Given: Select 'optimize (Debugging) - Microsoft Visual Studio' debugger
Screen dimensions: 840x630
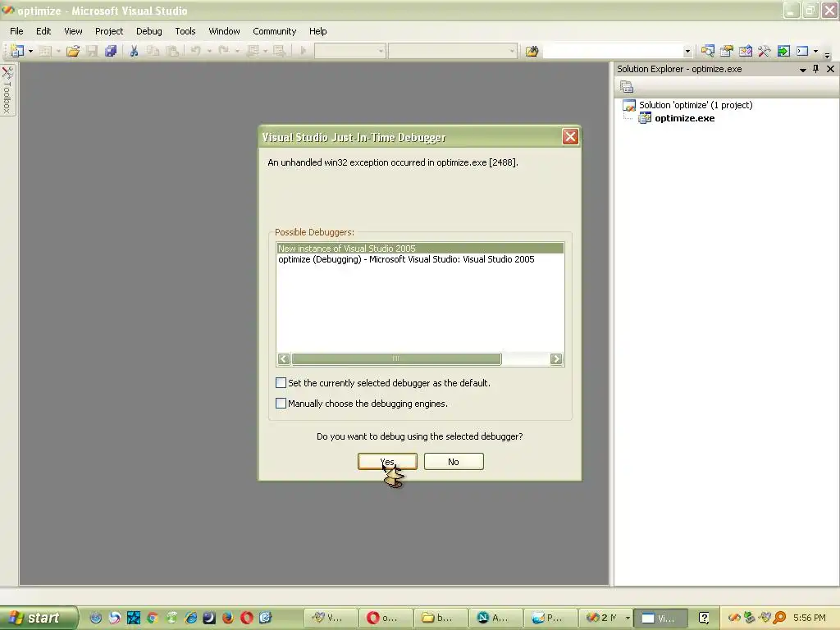Looking at the screenshot, I should click(x=406, y=259).
